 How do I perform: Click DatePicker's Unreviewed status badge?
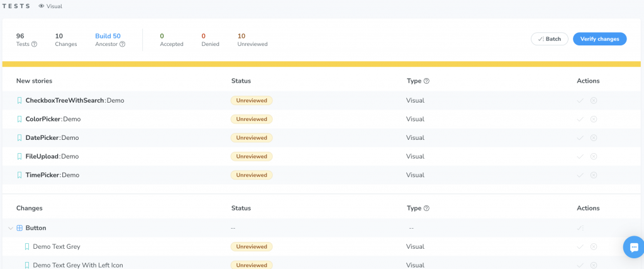(252, 138)
